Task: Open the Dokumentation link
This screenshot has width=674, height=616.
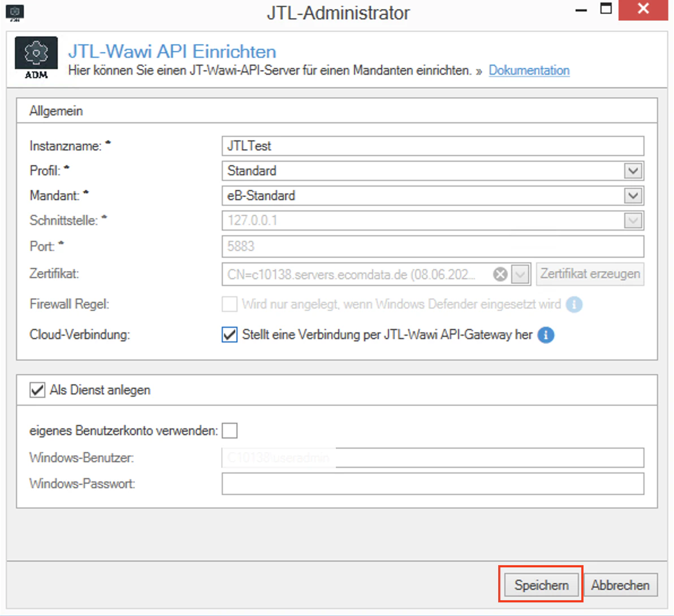Action: coord(529,70)
